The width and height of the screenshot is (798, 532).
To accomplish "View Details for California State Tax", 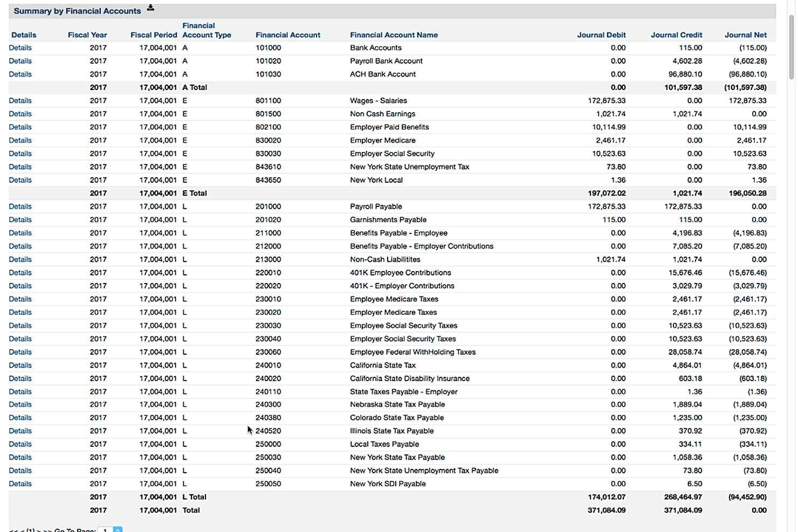I will pos(20,365).
